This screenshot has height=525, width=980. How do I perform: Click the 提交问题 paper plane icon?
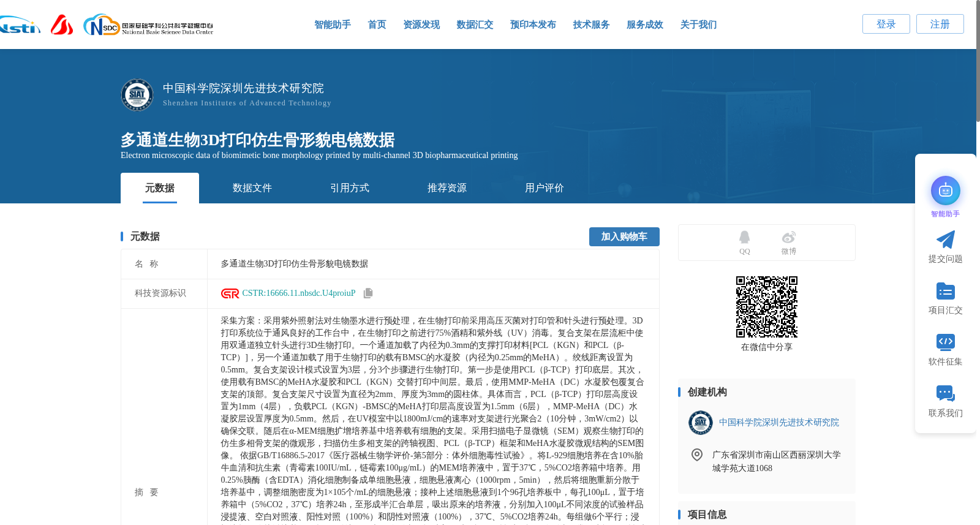coord(945,240)
